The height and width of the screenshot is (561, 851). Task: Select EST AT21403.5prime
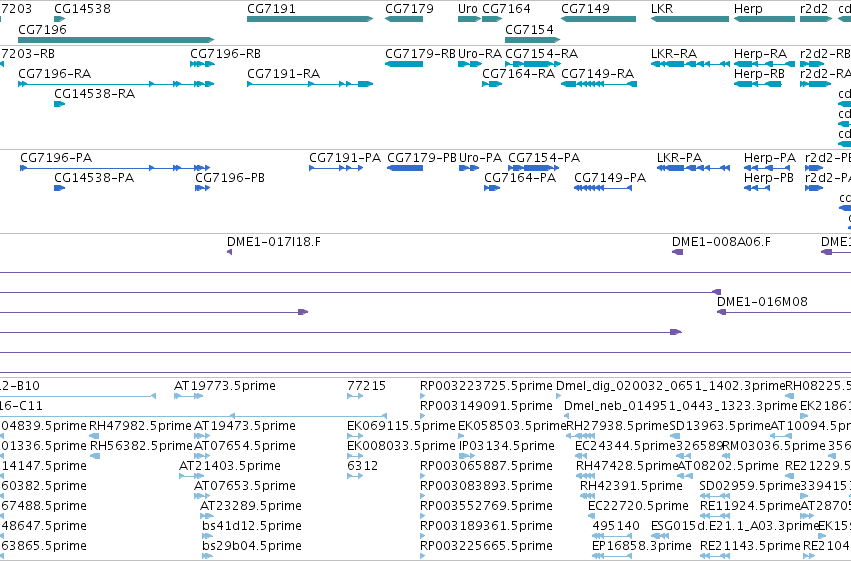point(230,466)
